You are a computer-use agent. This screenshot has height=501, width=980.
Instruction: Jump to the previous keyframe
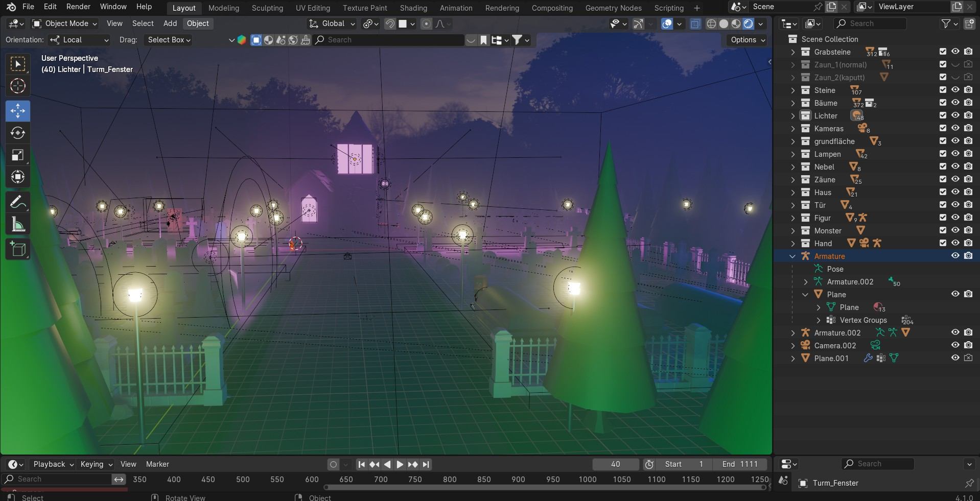coord(375,464)
